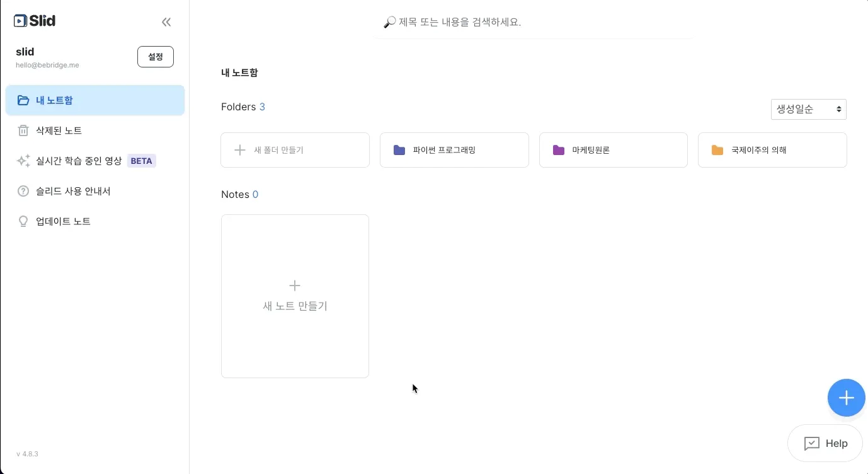Open 삭제된 노트 trash section
The height and width of the screenshot is (474, 868).
(x=59, y=130)
